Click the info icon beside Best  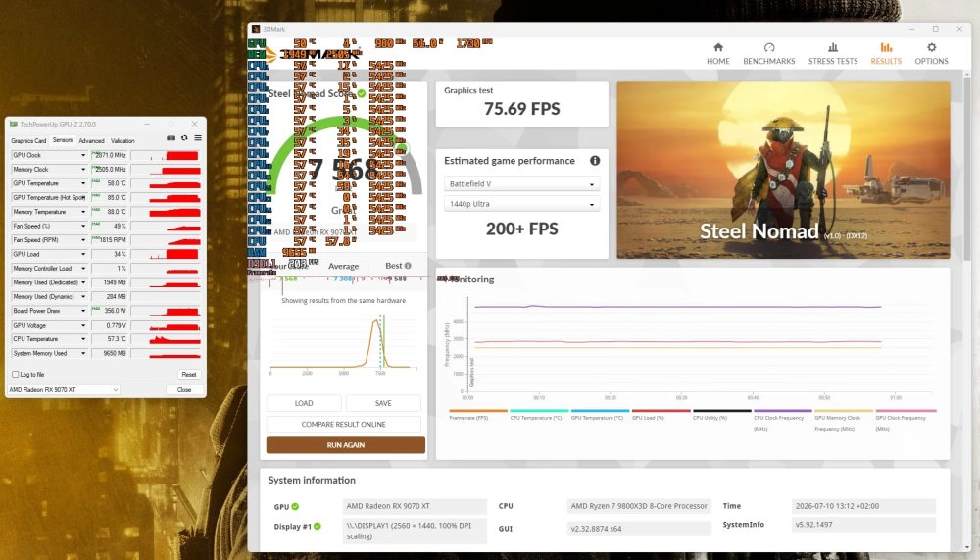pos(408,266)
